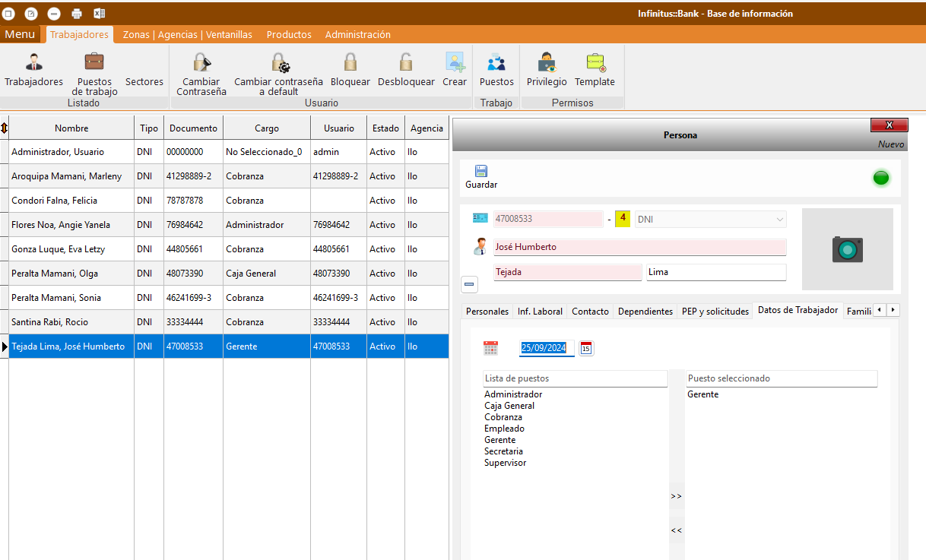Click the Crear user icon

tap(455, 62)
